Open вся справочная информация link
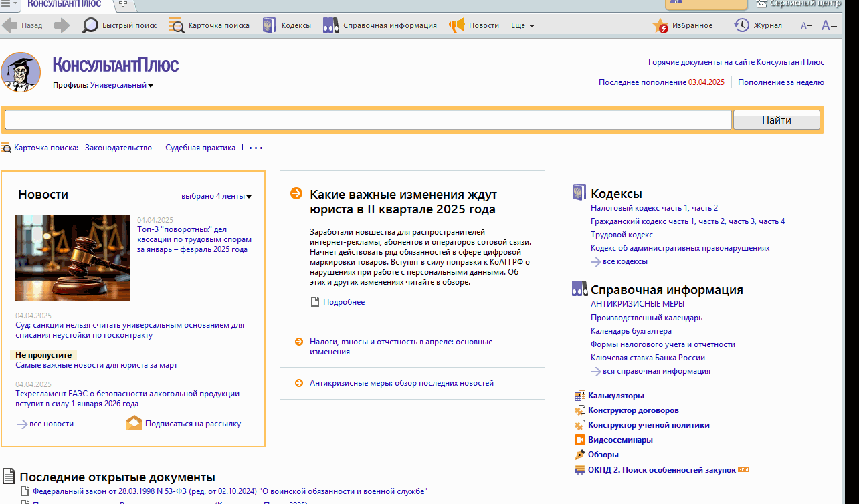Image resolution: width=859 pixels, height=504 pixels. tap(656, 371)
